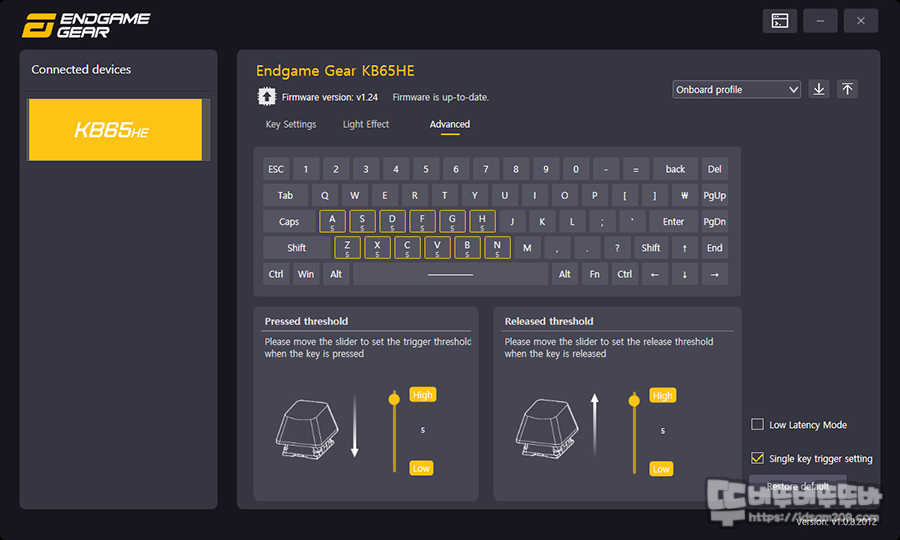Click the keycap illustration in Released threshold
Viewport: 900px width, 540px height.
click(547, 429)
